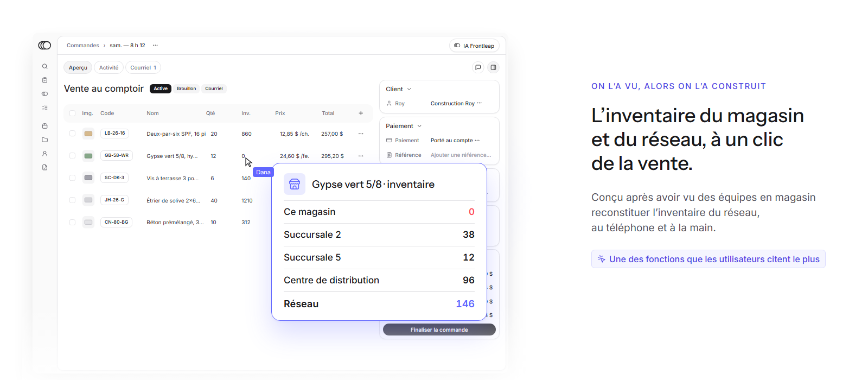Click the Réseau total 146
The height and width of the screenshot is (380, 868).
pyautogui.click(x=465, y=304)
